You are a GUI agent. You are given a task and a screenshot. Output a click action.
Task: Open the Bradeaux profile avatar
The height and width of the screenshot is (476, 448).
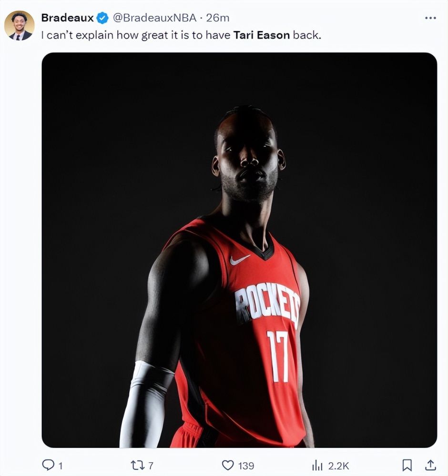pos(20,26)
